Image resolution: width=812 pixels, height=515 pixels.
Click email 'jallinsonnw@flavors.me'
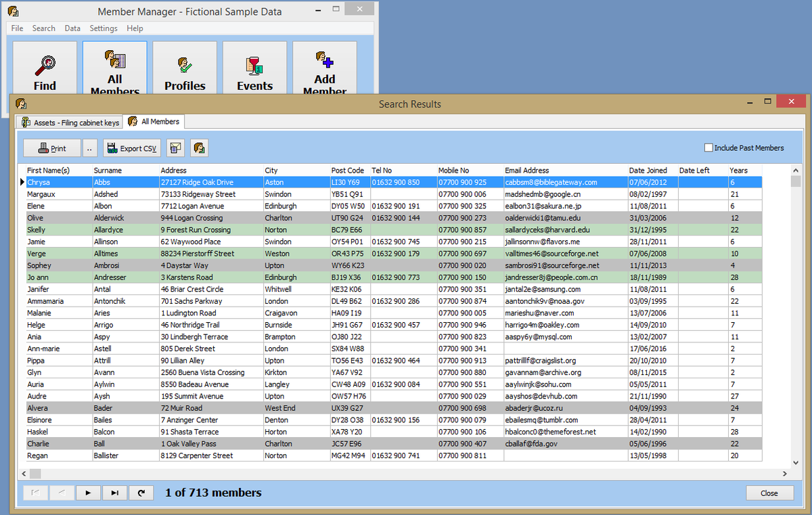(x=542, y=242)
